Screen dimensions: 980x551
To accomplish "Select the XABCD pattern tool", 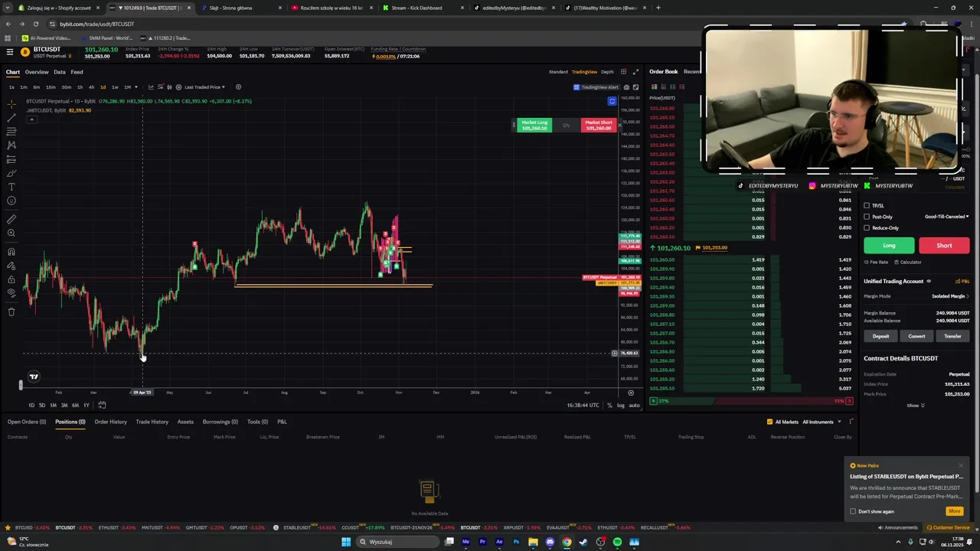I will 11,145.
